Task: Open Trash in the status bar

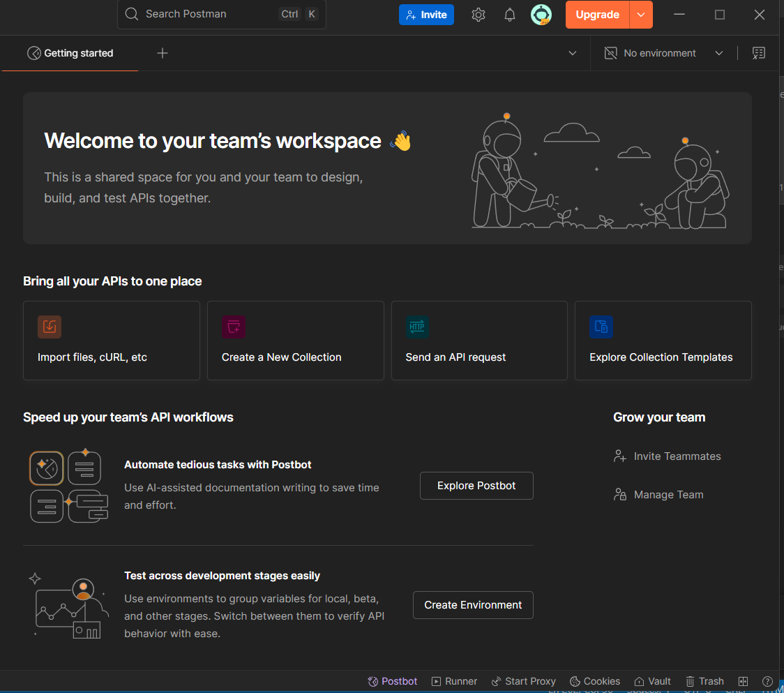Action: pyautogui.click(x=704, y=681)
